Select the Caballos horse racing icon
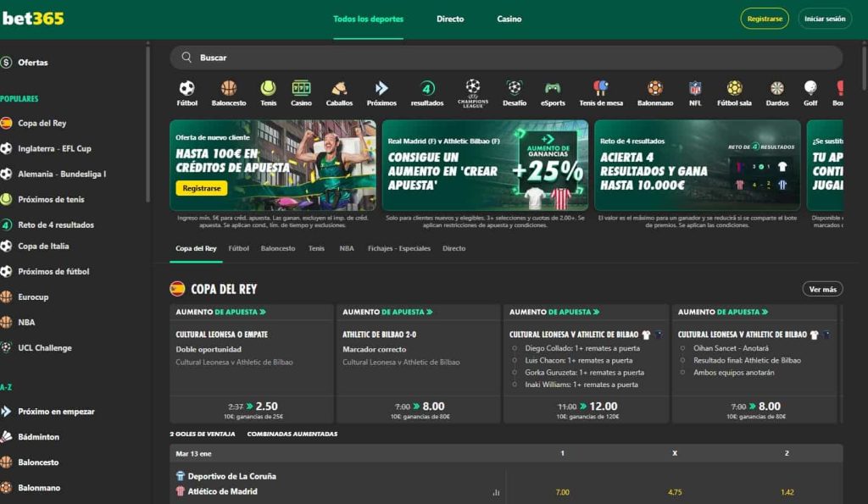 tap(339, 87)
